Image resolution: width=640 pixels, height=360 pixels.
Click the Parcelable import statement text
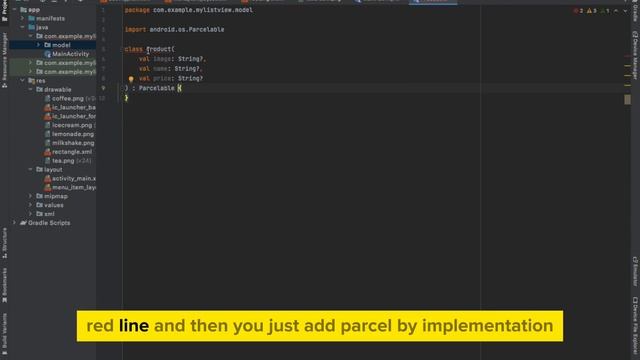pyautogui.click(x=174, y=29)
